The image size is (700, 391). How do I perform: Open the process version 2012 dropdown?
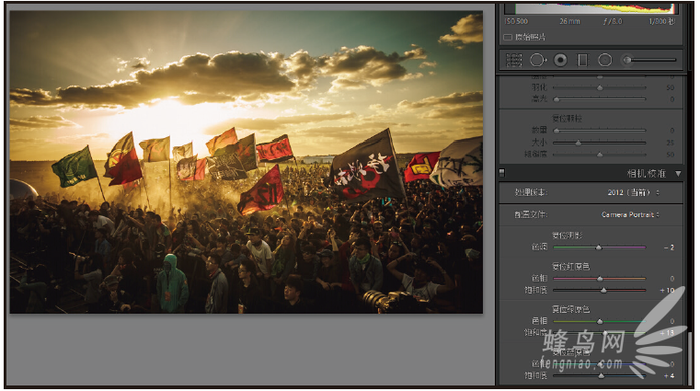[633, 192]
